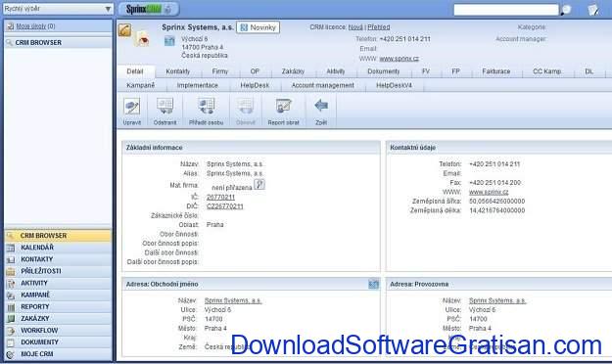This screenshot has height=364, width=612.
Task: Open www.sprinx.cz link in Kontaktní údaje
Action: coord(489,192)
